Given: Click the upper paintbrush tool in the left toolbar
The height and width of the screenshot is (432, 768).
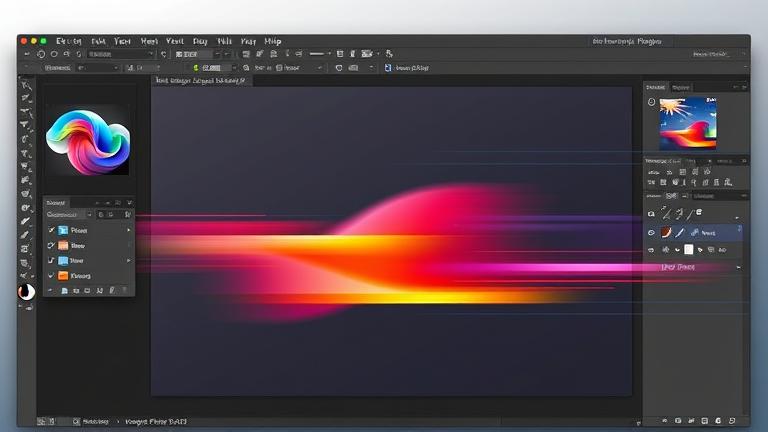Looking at the screenshot, I should (x=25, y=221).
